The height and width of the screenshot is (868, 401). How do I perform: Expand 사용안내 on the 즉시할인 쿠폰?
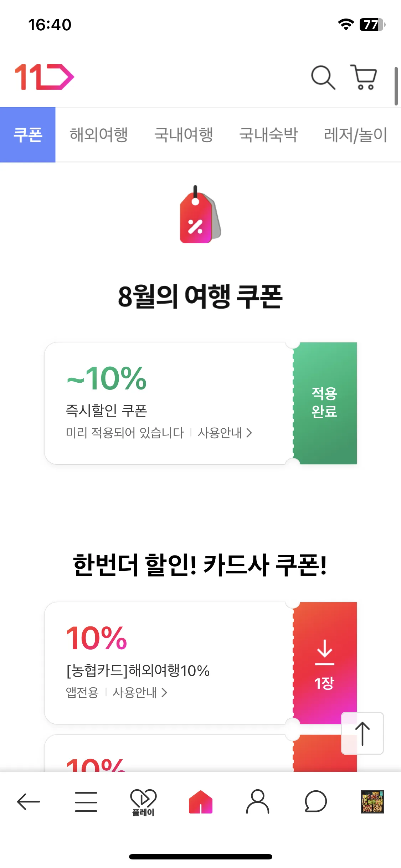[225, 433]
